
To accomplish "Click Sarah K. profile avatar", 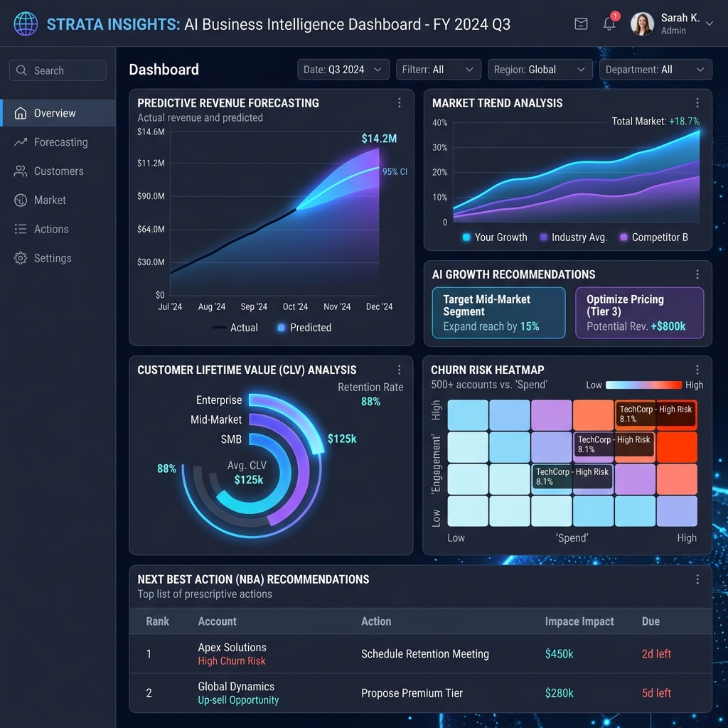I will [642, 23].
